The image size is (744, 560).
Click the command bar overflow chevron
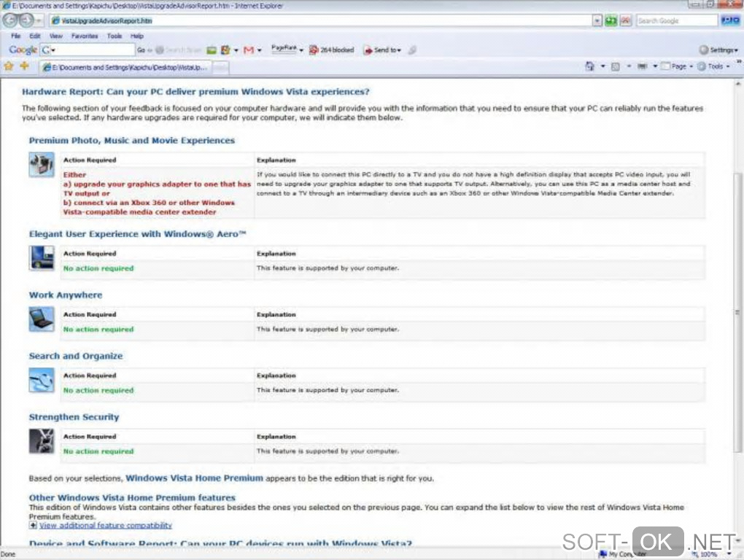739,62
